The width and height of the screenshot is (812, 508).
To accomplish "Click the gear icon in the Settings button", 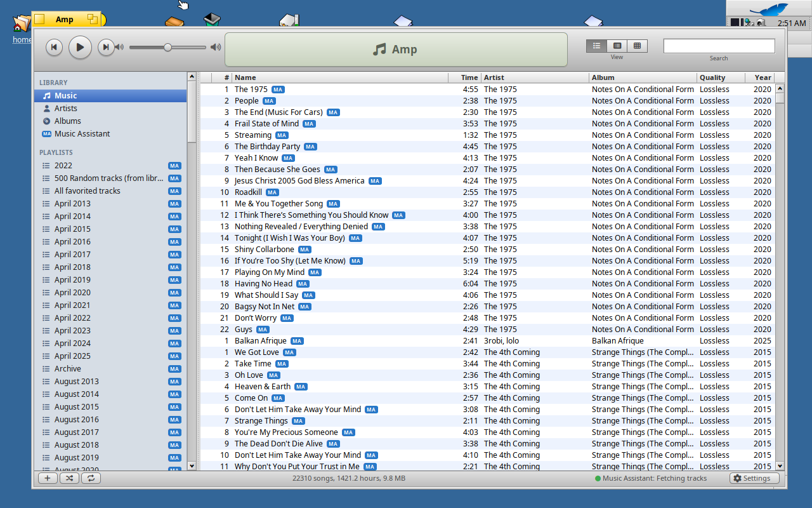I will point(737,478).
